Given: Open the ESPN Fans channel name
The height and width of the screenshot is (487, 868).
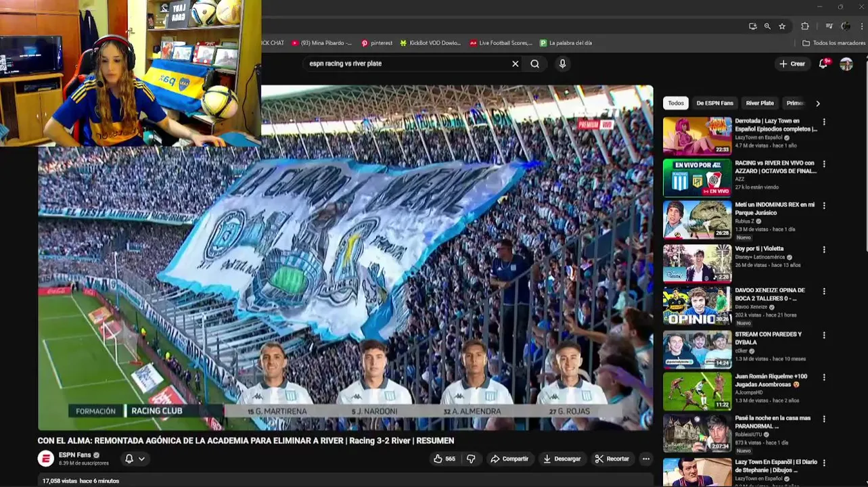Looking at the screenshot, I should (x=75, y=455).
